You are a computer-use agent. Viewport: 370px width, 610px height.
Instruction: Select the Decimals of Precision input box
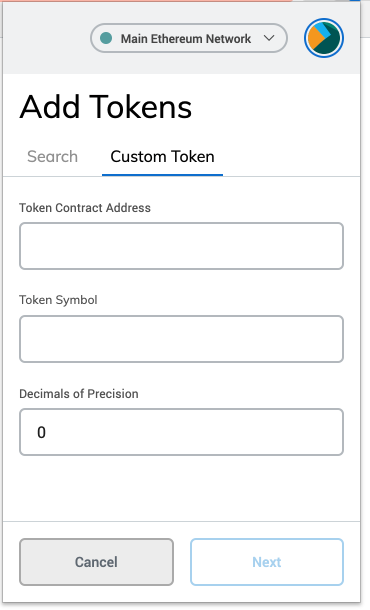tap(181, 432)
